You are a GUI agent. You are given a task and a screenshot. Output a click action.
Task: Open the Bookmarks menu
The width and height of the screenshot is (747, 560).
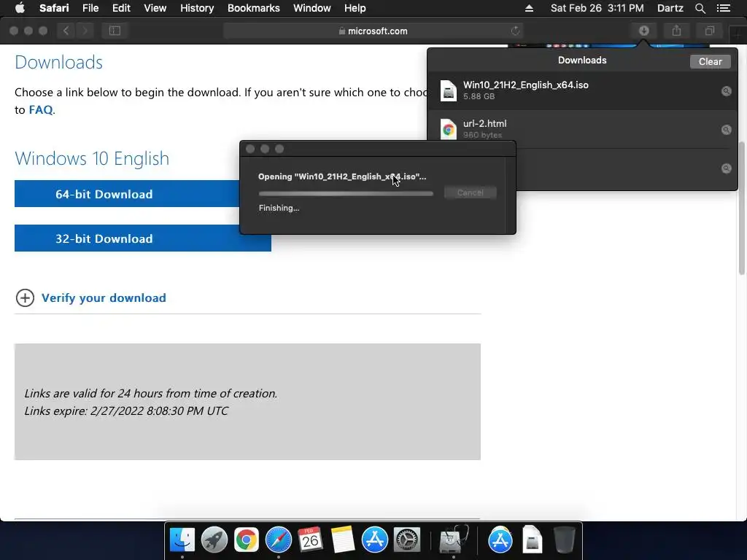click(253, 8)
